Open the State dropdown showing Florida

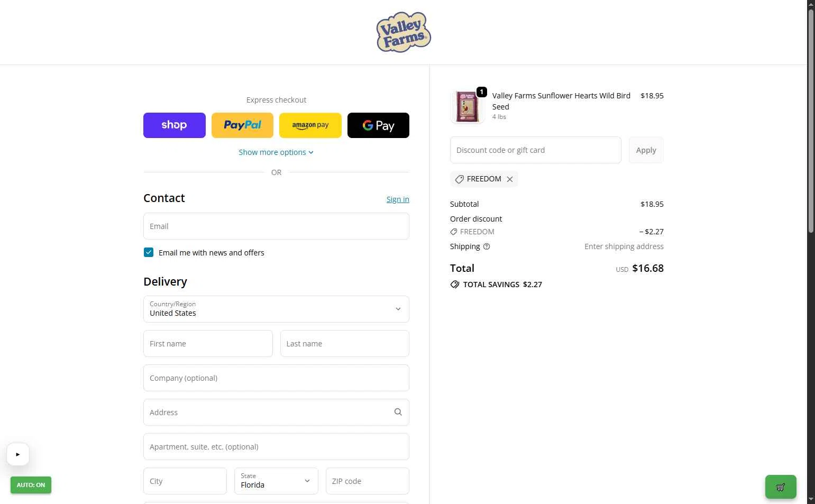point(276,481)
